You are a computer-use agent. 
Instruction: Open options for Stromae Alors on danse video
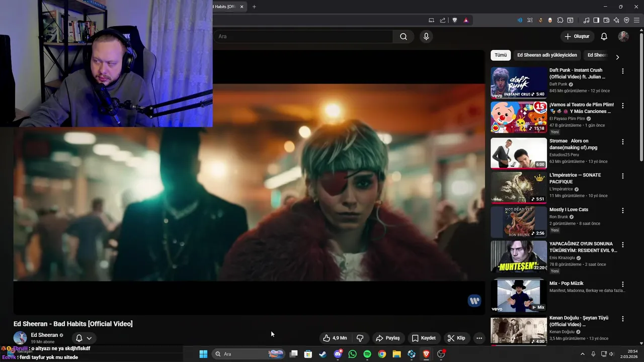point(623,142)
